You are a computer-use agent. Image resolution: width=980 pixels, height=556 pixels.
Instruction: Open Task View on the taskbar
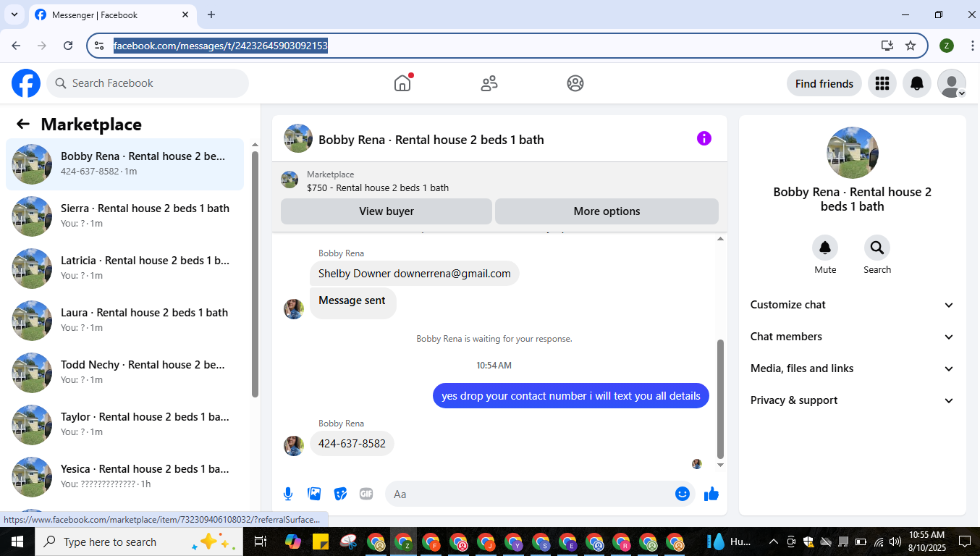click(x=261, y=542)
